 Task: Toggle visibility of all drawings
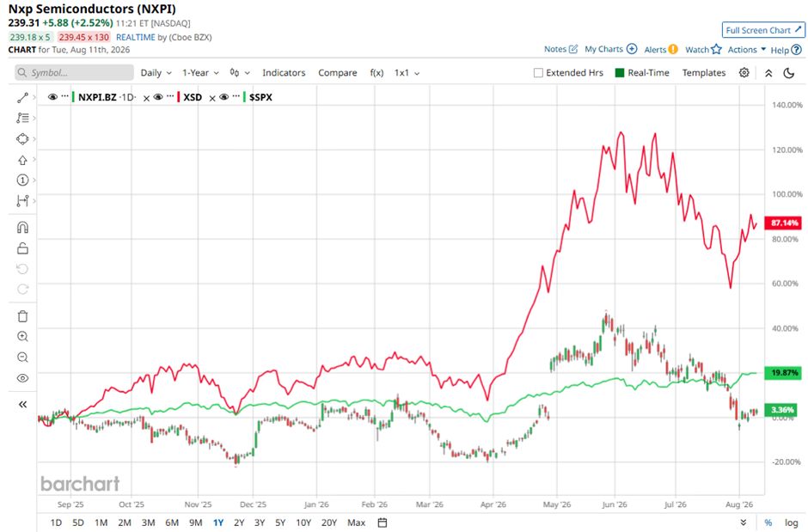click(22, 378)
